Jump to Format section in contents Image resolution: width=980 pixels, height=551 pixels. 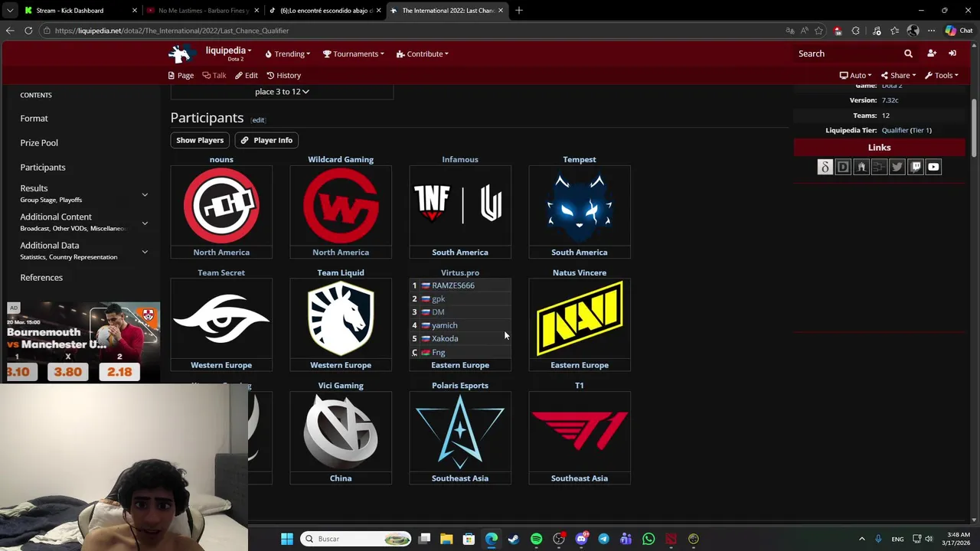(34, 119)
